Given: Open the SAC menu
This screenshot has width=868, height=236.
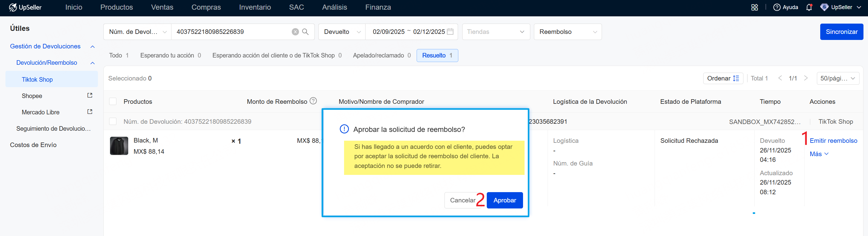Looking at the screenshot, I should (x=297, y=7).
